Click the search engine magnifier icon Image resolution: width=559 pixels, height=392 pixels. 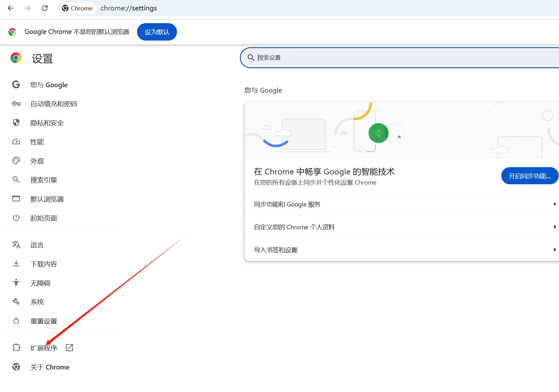click(16, 180)
